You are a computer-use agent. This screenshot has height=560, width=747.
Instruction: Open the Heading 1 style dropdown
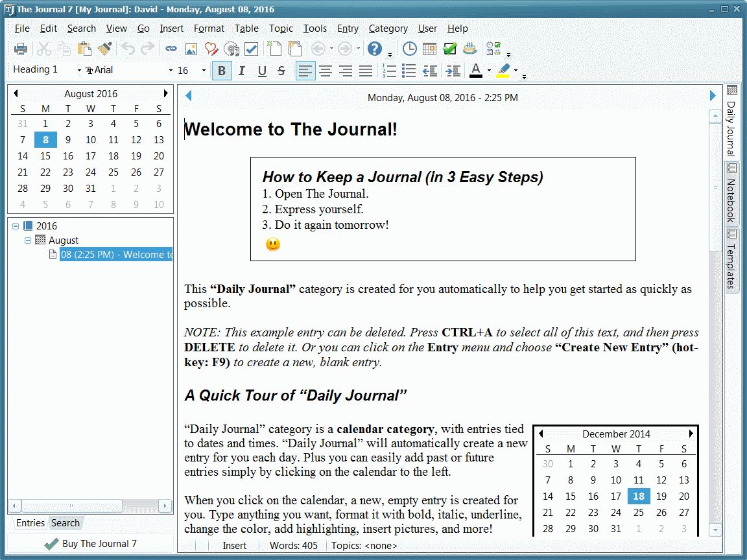[79, 70]
